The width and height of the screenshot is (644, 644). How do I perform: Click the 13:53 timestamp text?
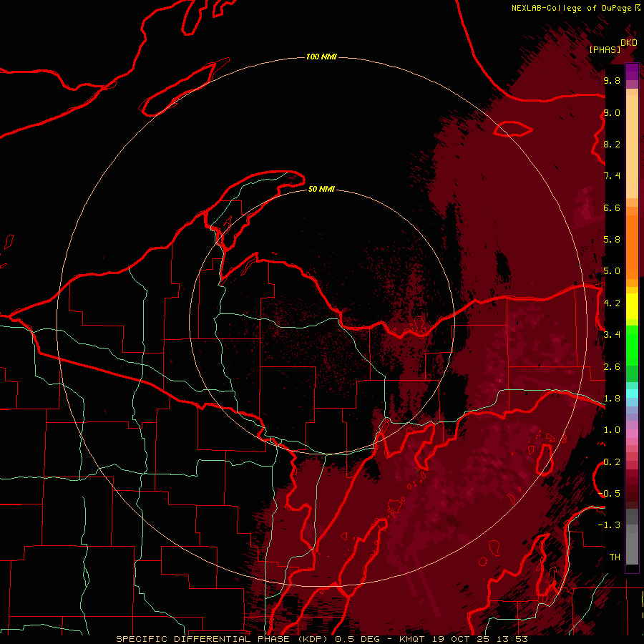(514, 639)
